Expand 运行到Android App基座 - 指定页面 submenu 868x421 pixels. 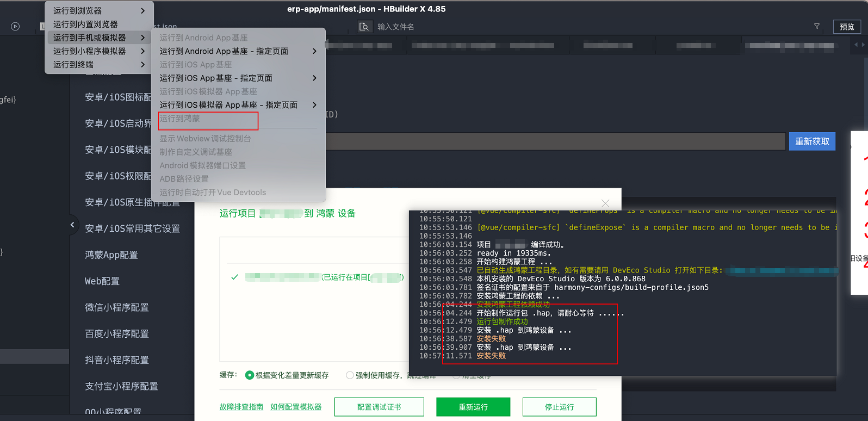click(237, 51)
